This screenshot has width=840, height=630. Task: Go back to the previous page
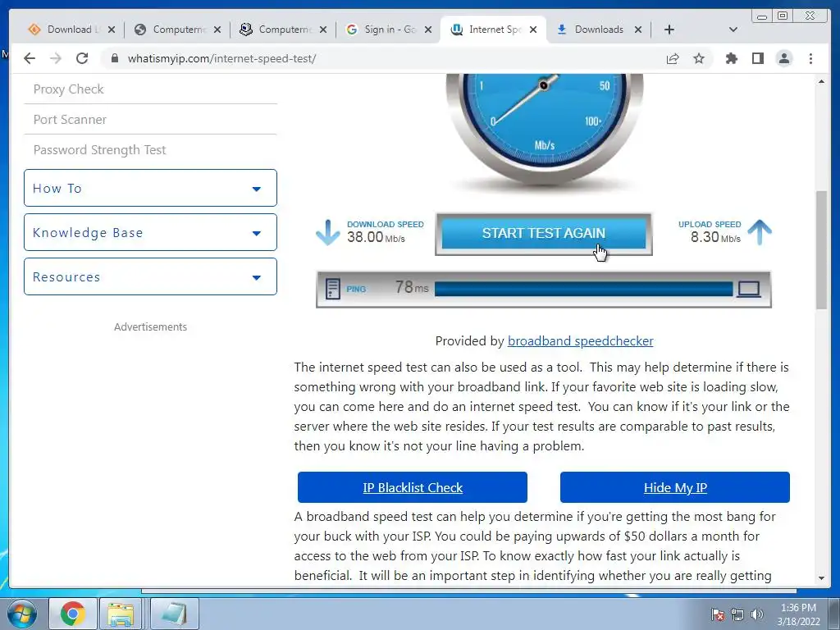coord(30,58)
